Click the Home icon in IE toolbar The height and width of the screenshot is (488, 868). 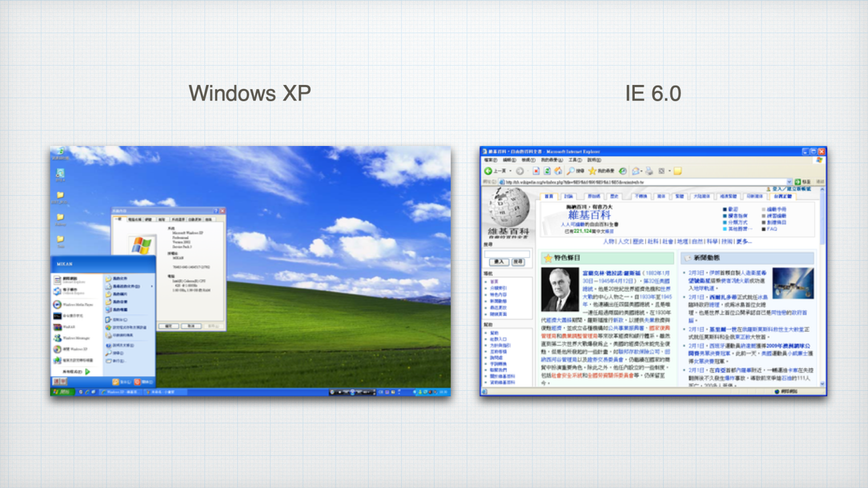[558, 171]
